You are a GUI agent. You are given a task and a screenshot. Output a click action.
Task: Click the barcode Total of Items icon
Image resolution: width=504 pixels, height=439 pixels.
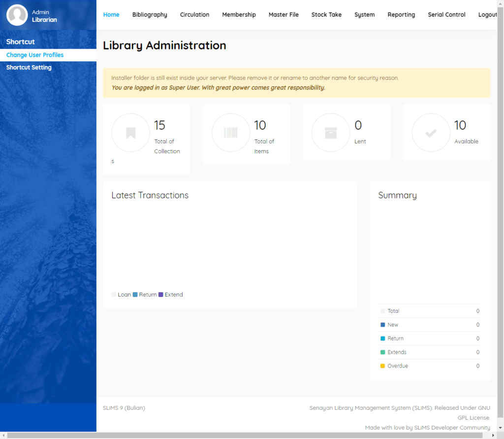point(230,133)
